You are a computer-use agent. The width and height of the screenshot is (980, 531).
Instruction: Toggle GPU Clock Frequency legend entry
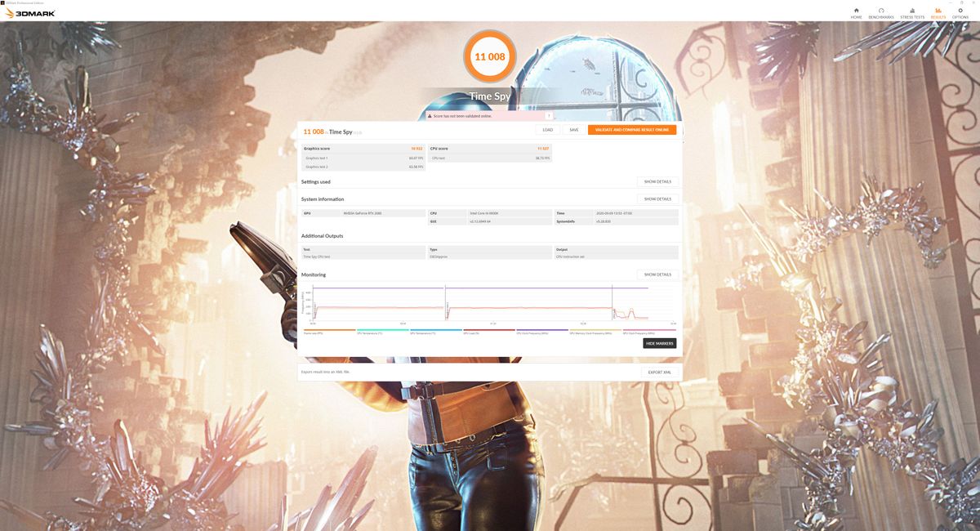pyautogui.click(x=648, y=332)
